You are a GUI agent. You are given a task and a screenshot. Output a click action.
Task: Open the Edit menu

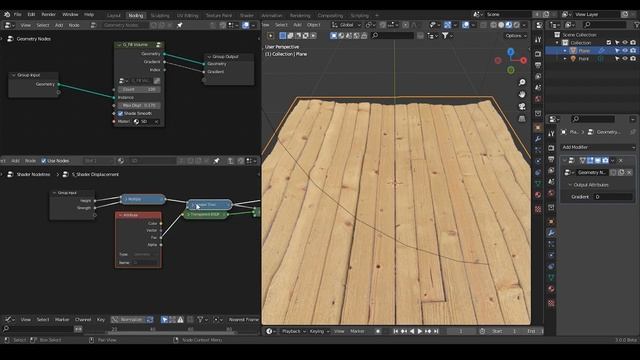click(x=31, y=14)
